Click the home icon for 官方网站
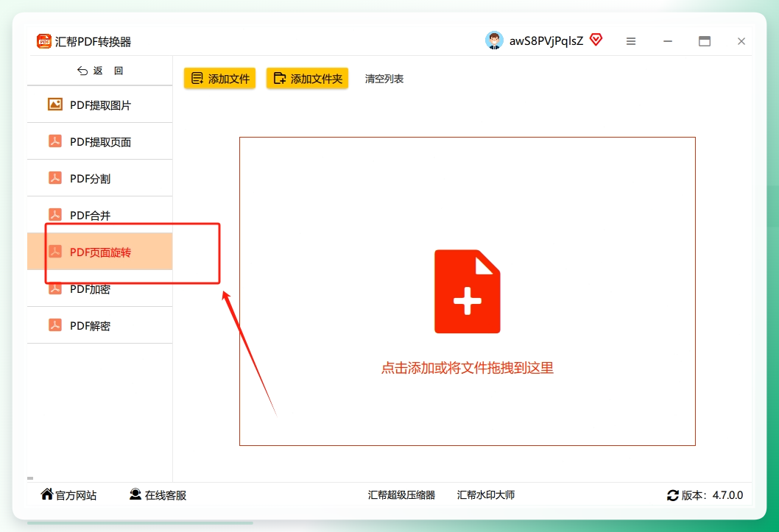 click(47, 494)
